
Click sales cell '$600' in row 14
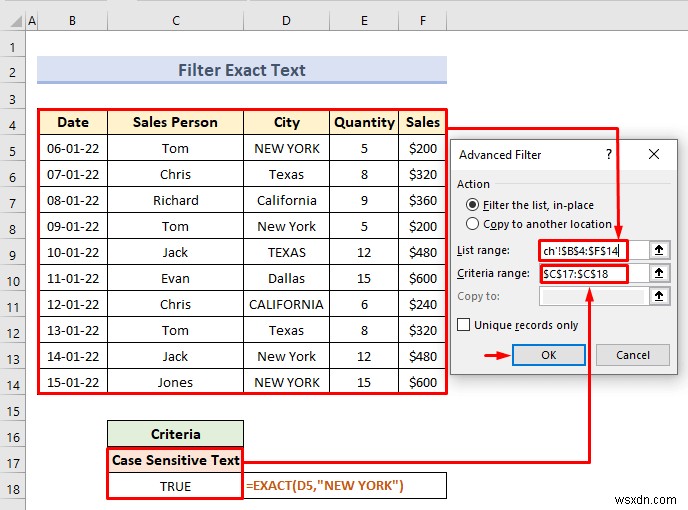coord(422,382)
